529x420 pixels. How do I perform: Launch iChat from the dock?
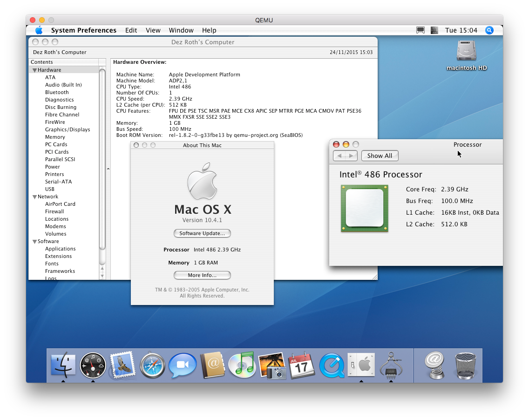click(x=182, y=365)
